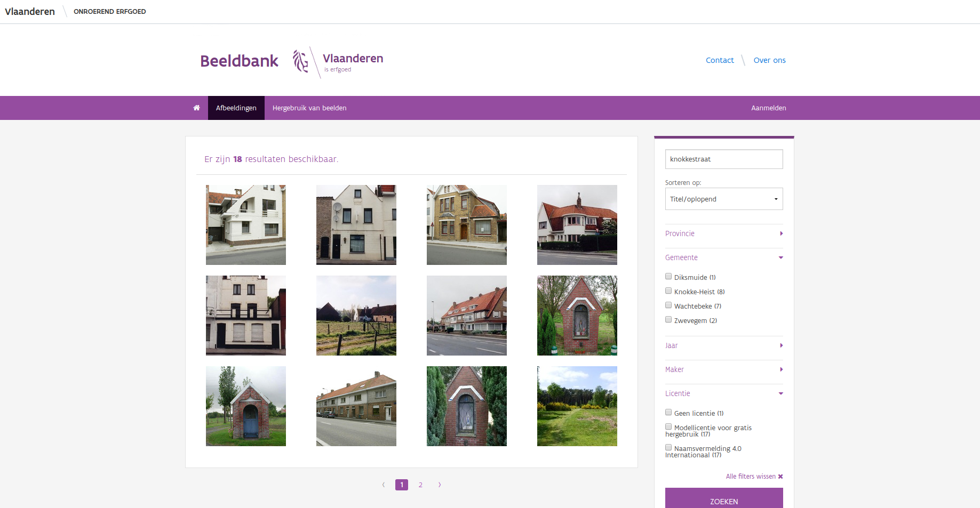Viewport: 980px width, 508px height.
Task: Open the Sorteren op Titel/oplopend dropdown
Action: click(x=724, y=199)
